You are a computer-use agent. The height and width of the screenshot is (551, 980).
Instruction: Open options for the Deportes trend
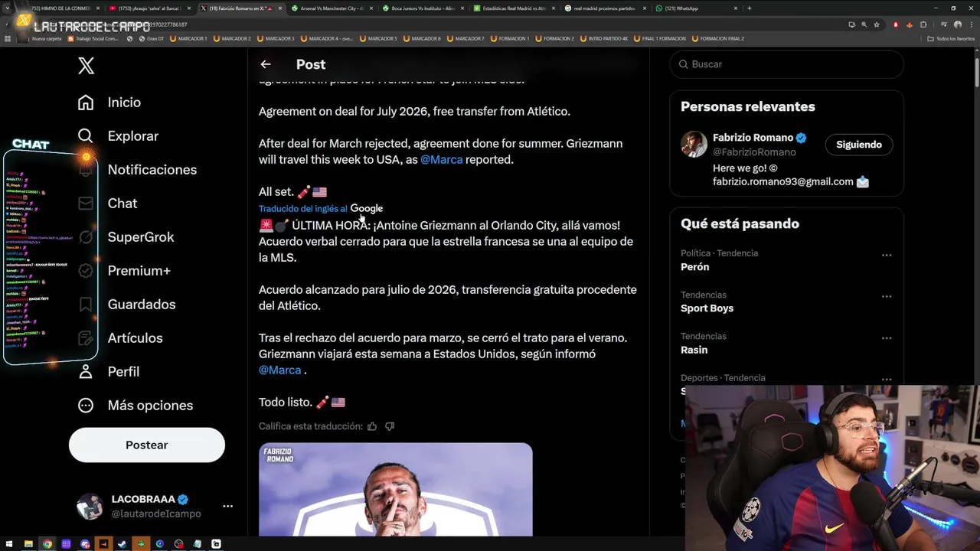point(886,380)
